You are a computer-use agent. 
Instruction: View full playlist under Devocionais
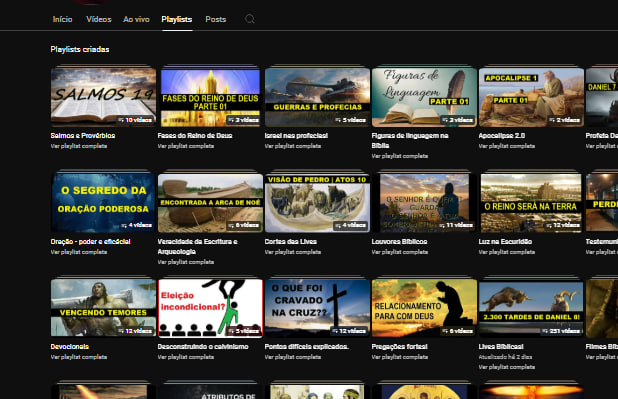click(79, 357)
